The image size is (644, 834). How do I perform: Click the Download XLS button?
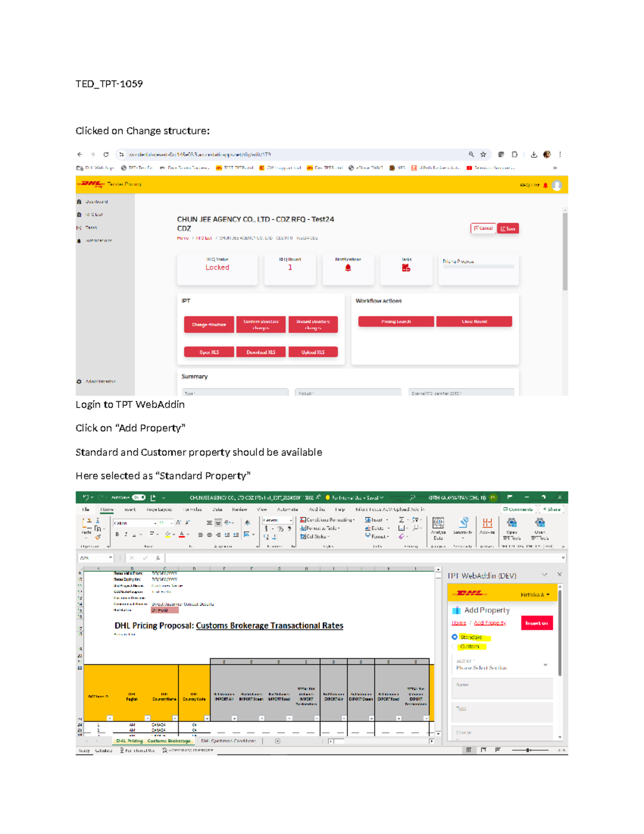pyautogui.click(x=260, y=352)
